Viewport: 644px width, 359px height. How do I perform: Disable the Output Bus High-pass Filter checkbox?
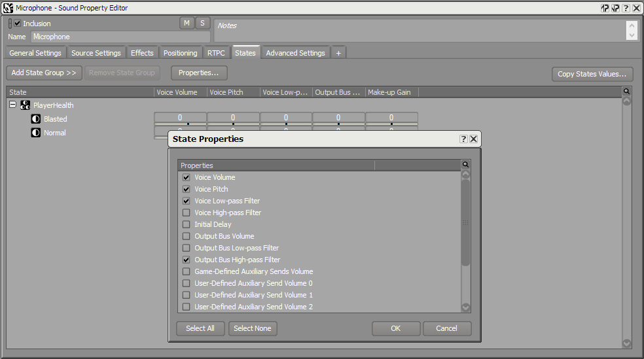pos(187,260)
